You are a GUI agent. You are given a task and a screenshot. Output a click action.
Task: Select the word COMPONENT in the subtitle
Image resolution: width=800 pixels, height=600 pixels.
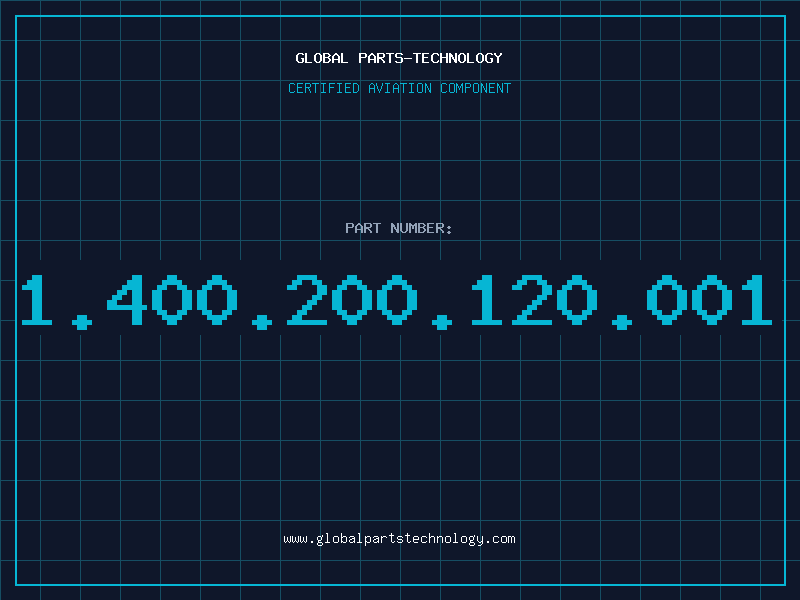click(476, 88)
